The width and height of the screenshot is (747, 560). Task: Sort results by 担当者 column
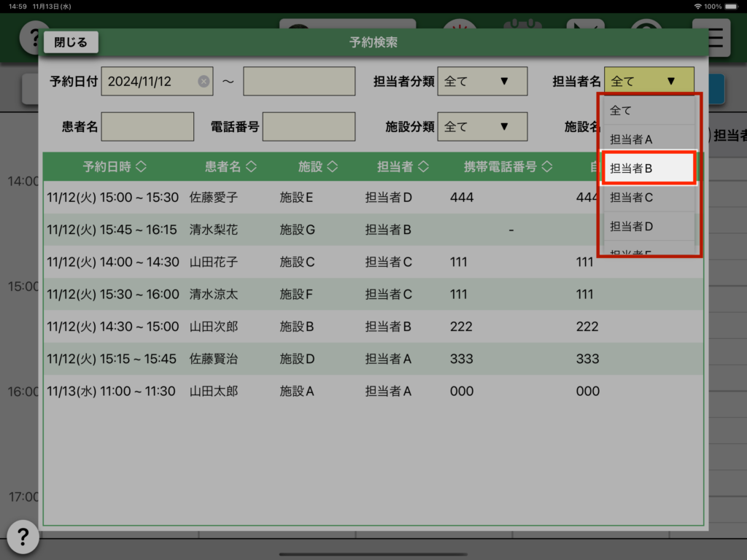(x=402, y=167)
